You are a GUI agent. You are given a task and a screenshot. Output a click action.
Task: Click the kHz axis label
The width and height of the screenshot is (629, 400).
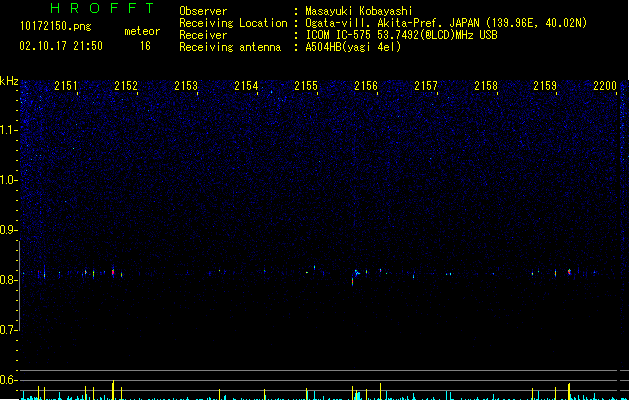point(9,81)
